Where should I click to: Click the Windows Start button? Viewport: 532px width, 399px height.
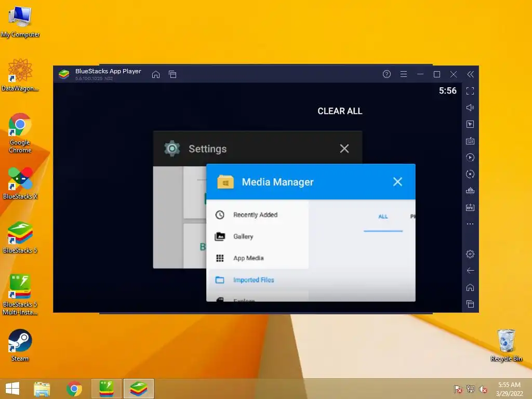[12, 389]
